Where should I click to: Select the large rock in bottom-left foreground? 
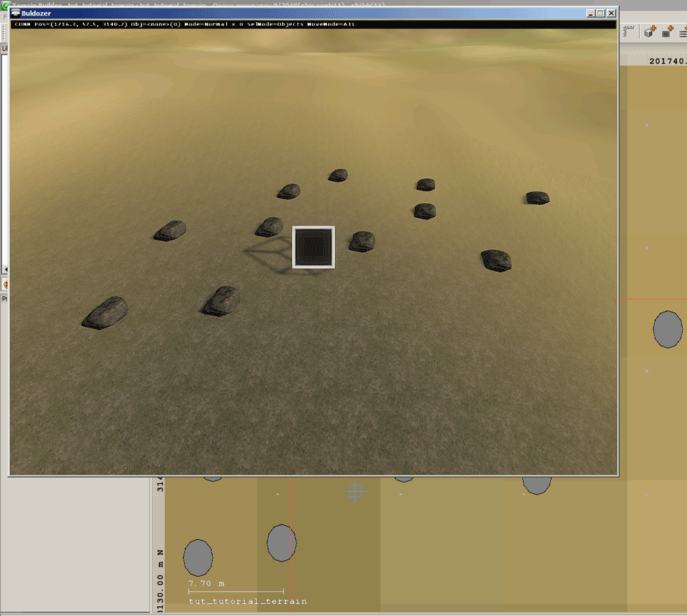[105, 313]
